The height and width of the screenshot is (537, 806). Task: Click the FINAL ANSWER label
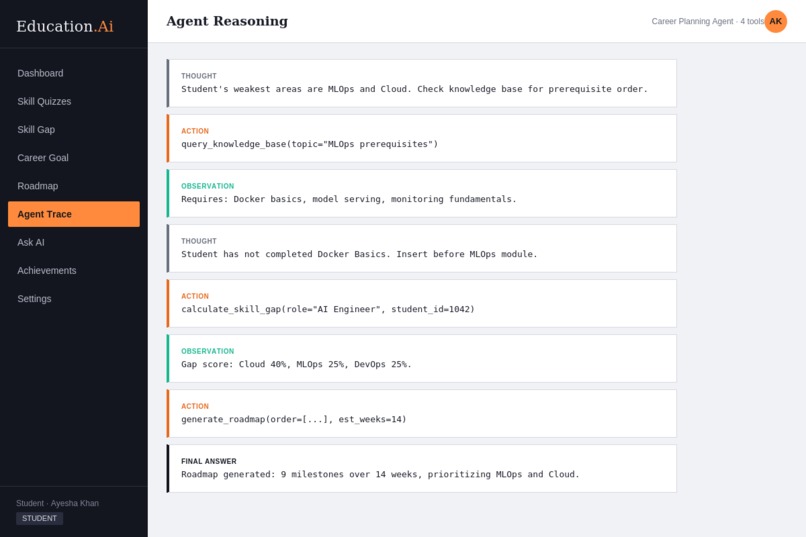[x=209, y=461]
